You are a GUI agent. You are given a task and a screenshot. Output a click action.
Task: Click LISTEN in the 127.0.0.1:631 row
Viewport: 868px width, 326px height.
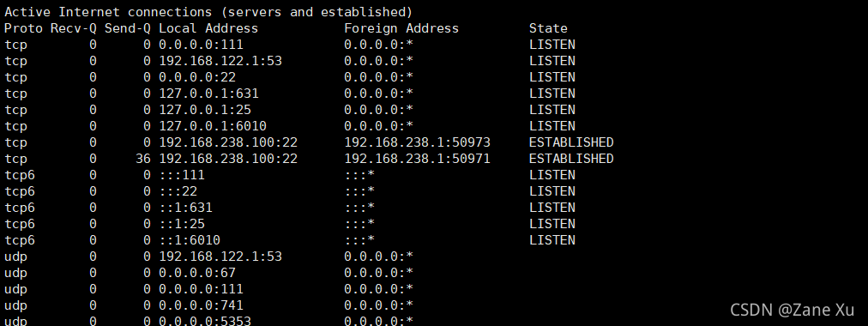tap(552, 94)
